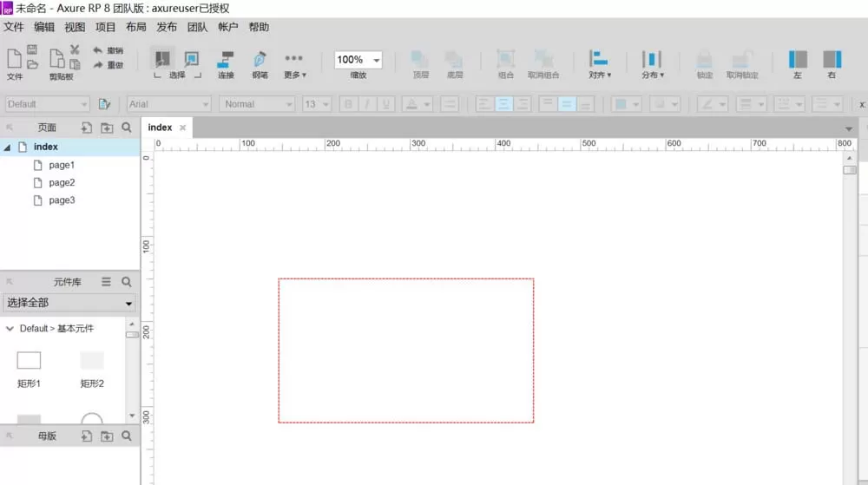The width and height of the screenshot is (868, 485).
Task: Search pages in 页面 panel
Action: pos(127,128)
